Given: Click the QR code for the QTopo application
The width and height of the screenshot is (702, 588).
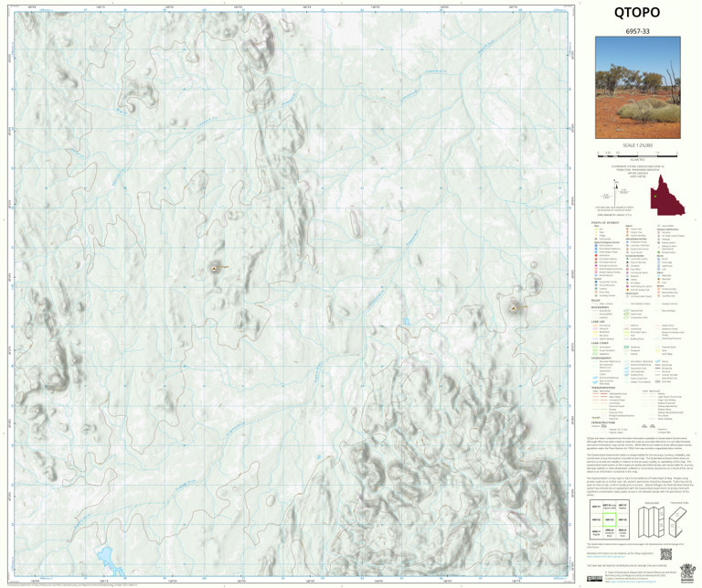Looking at the screenshot, I should [665, 554].
